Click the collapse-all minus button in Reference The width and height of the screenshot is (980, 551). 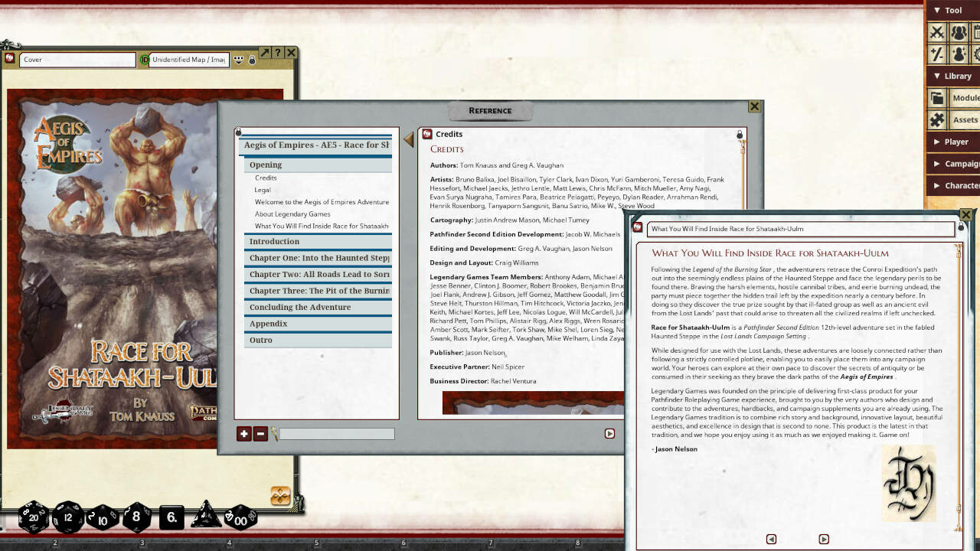click(260, 434)
